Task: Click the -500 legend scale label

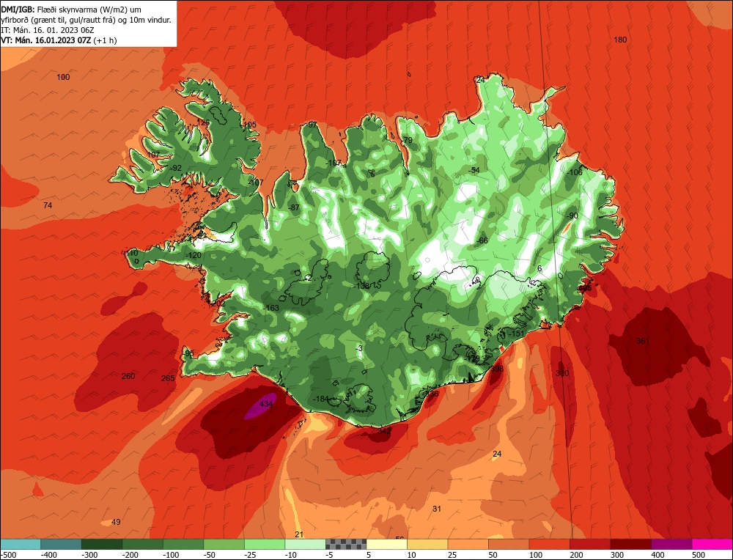Action: (x=8, y=555)
